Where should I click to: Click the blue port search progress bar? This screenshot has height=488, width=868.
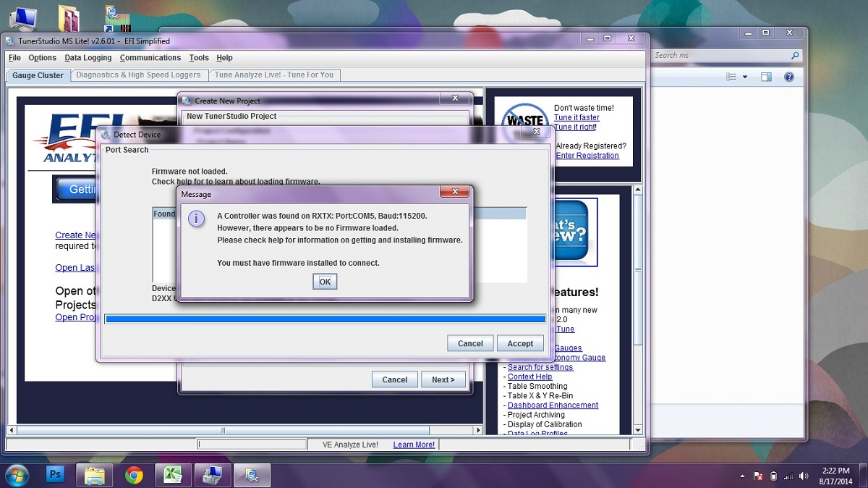(325, 319)
